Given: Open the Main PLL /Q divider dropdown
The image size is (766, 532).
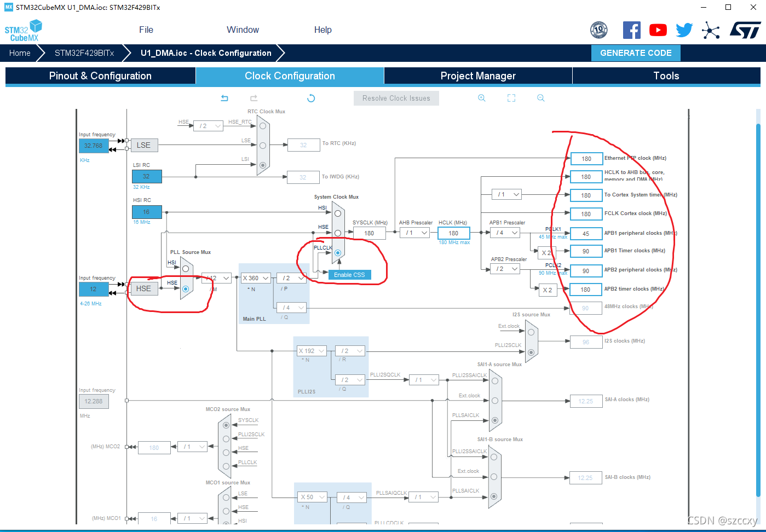Looking at the screenshot, I should 292,308.
